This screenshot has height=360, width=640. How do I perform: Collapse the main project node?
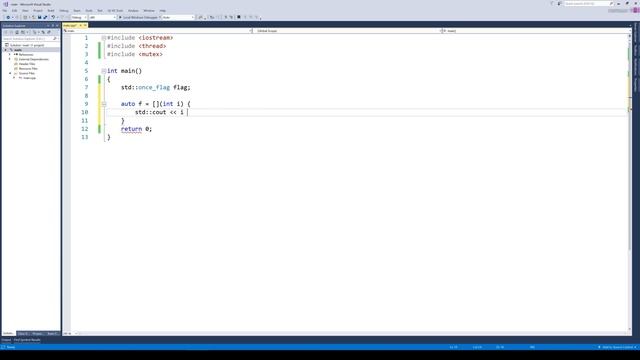[5, 50]
